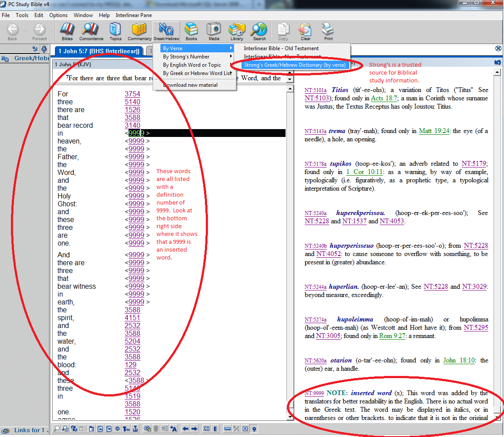Open the NT:5101a Titios entry link
Image resolution: width=504 pixels, height=437 pixels.
pyautogui.click(x=315, y=90)
